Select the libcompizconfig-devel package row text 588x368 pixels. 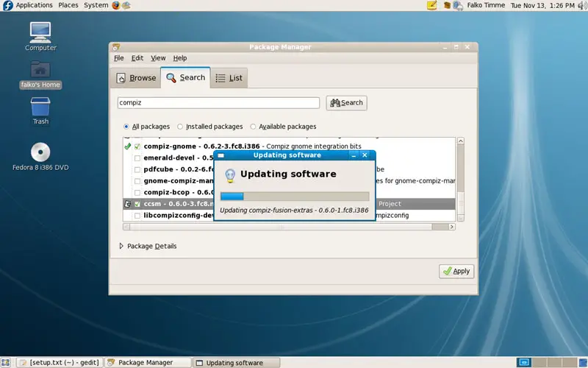[178, 216]
